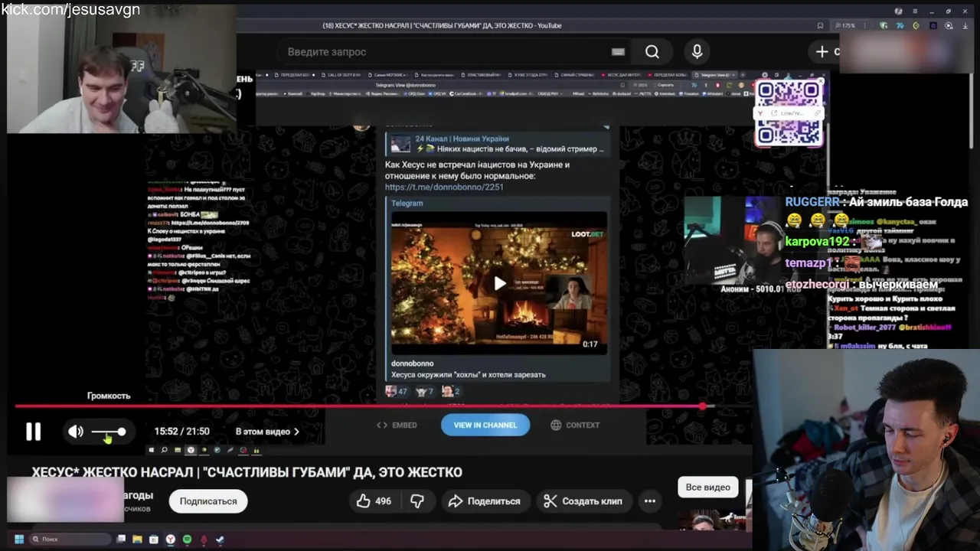980x551 pixels.
Task: Click the 'Подписаться' subscribe button
Action: (208, 501)
